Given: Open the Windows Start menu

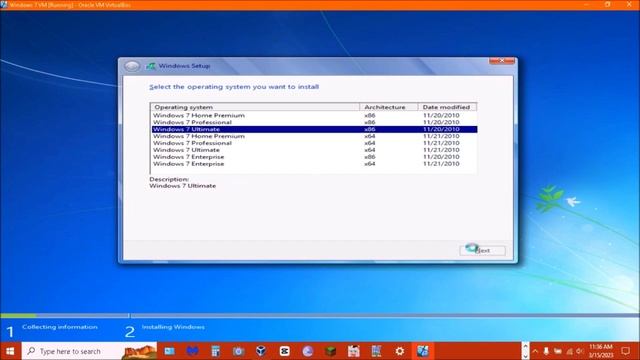Looking at the screenshot, I should [x=10, y=351].
